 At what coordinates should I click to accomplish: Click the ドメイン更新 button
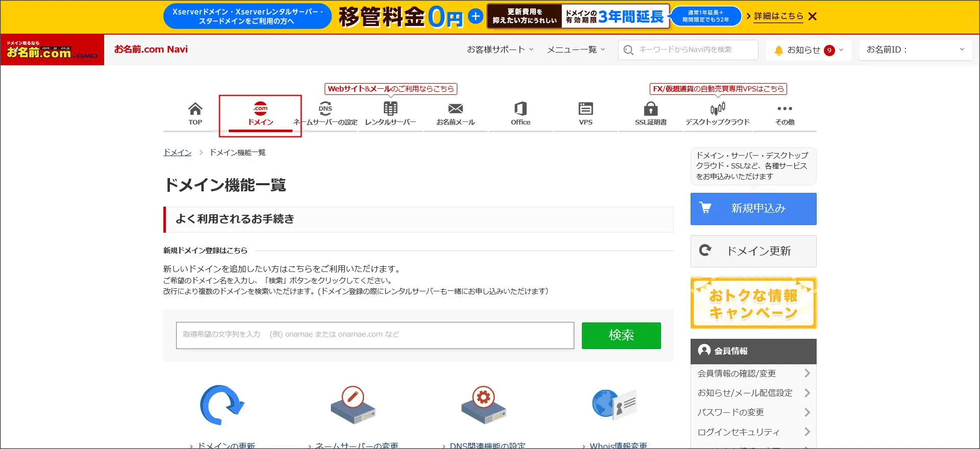pyautogui.click(x=753, y=251)
